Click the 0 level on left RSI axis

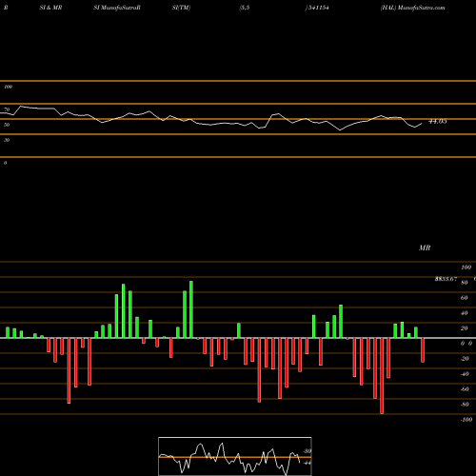pyautogui.click(x=5, y=163)
